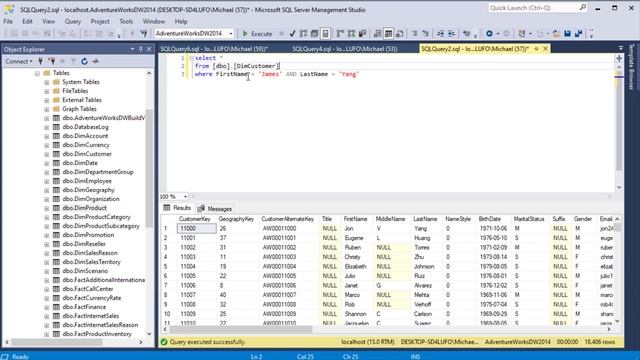Screen dimensions: 640x360
Task: Click the BirthDate column header
Action: 490,219
